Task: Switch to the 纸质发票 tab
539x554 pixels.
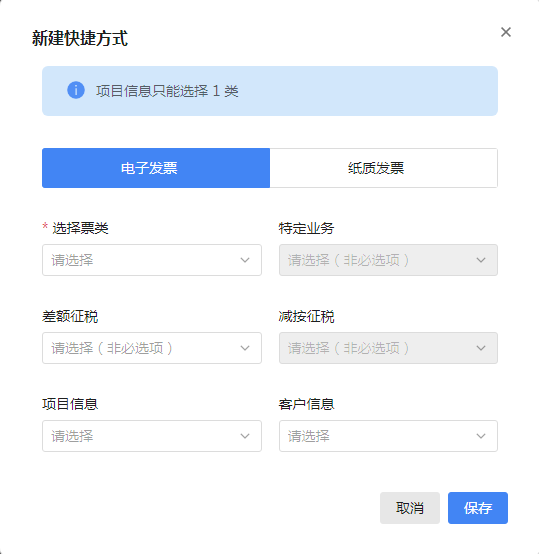Action: tap(384, 168)
